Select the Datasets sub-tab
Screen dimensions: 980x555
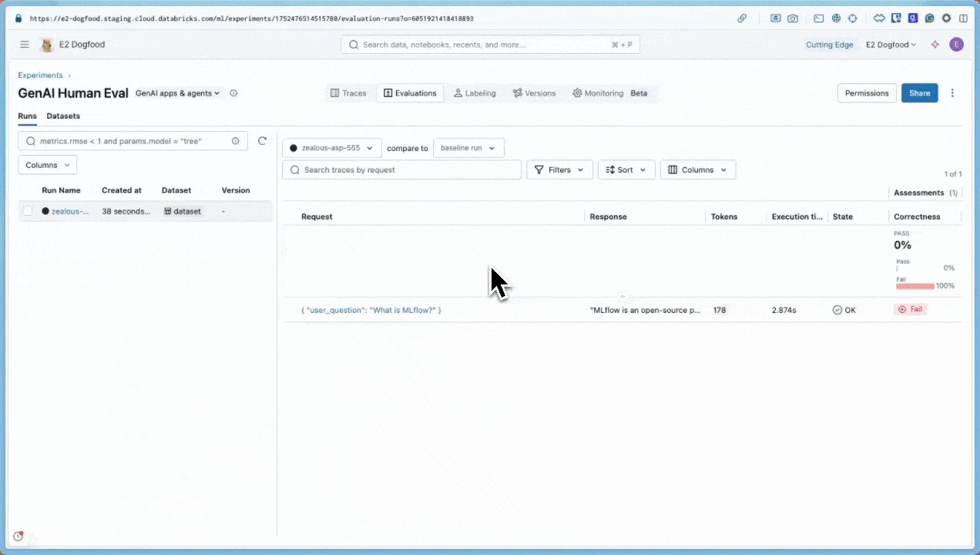coord(63,116)
